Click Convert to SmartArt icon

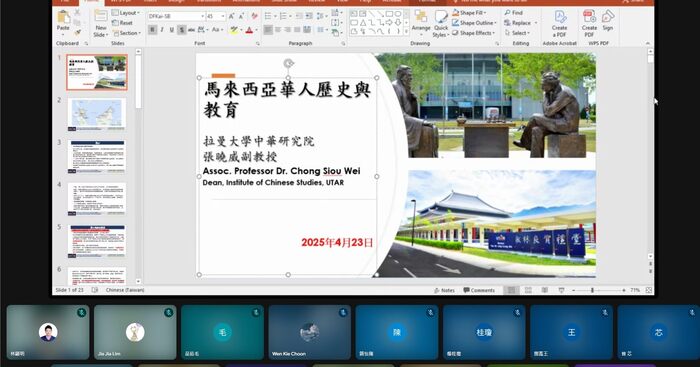click(336, 33)
